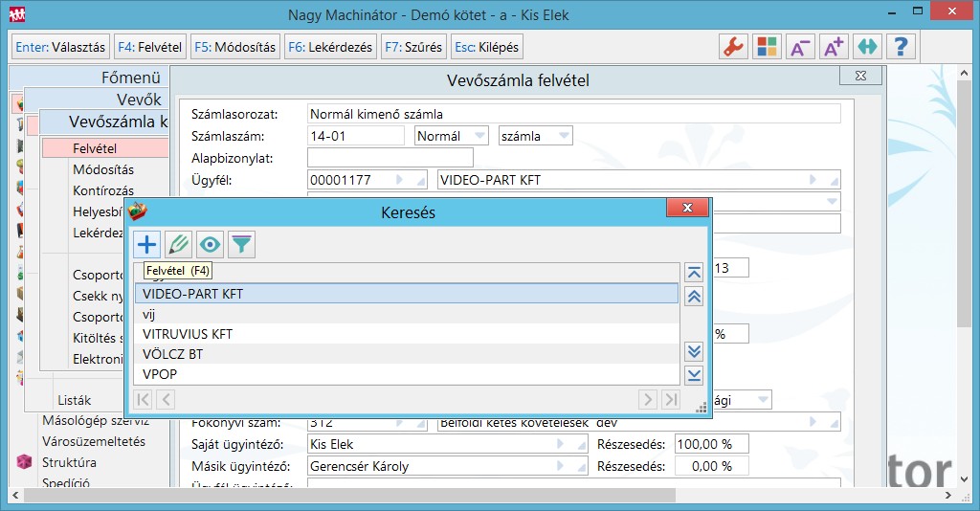Image resolution: width=980 pixels, height=511 pixels.
Task: Select VITRUVIUS KFT in search results
Action: [x=188, y=334]
